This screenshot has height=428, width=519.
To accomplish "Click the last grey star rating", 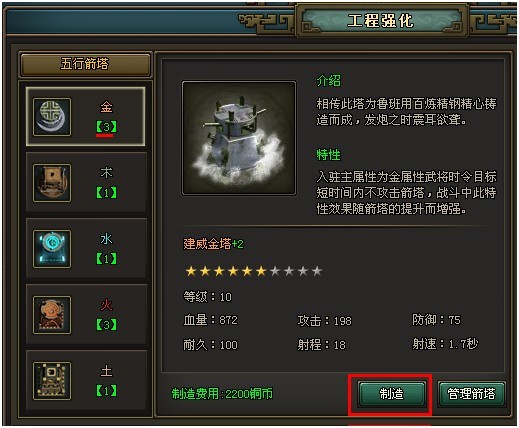I will pos(317,271).
